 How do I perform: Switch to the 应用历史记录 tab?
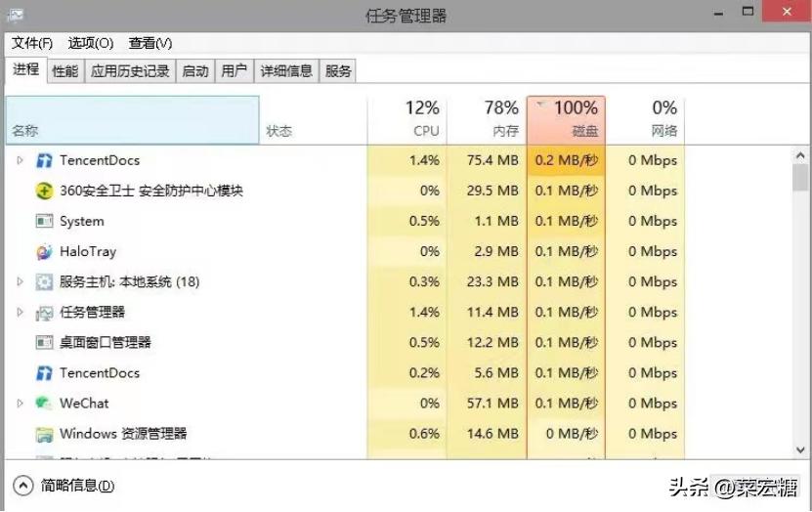click(130, 71)
